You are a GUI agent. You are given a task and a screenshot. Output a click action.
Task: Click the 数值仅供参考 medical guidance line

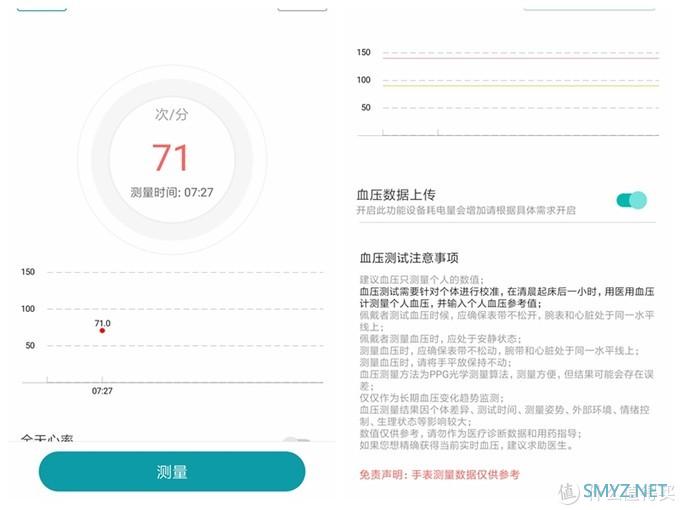tap(471, 433)
